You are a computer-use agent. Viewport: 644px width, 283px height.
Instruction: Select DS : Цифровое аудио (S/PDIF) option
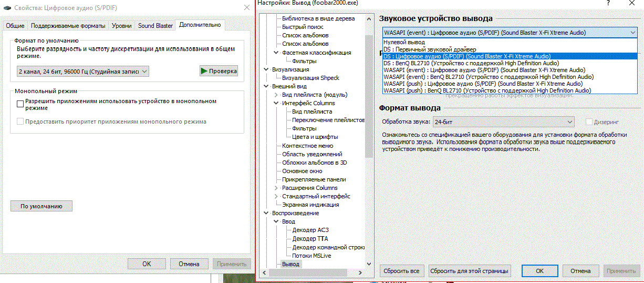(x=510, y=56)
